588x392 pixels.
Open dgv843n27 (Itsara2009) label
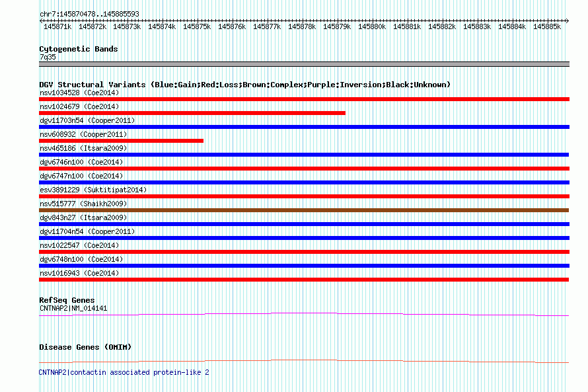83,217
